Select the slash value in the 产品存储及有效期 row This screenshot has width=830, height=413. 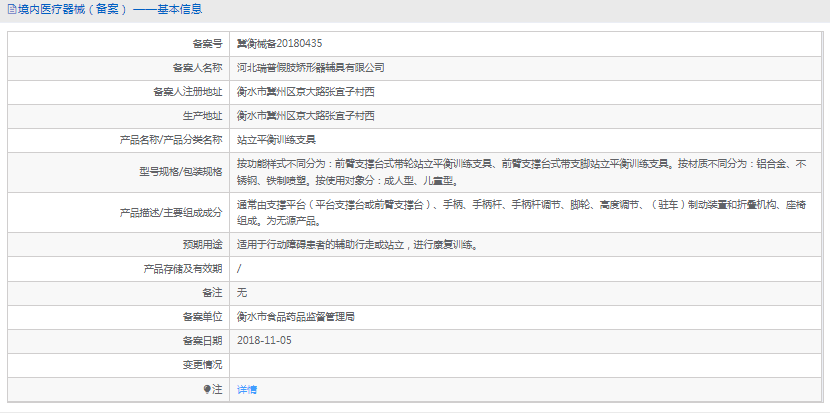(239, 269)
